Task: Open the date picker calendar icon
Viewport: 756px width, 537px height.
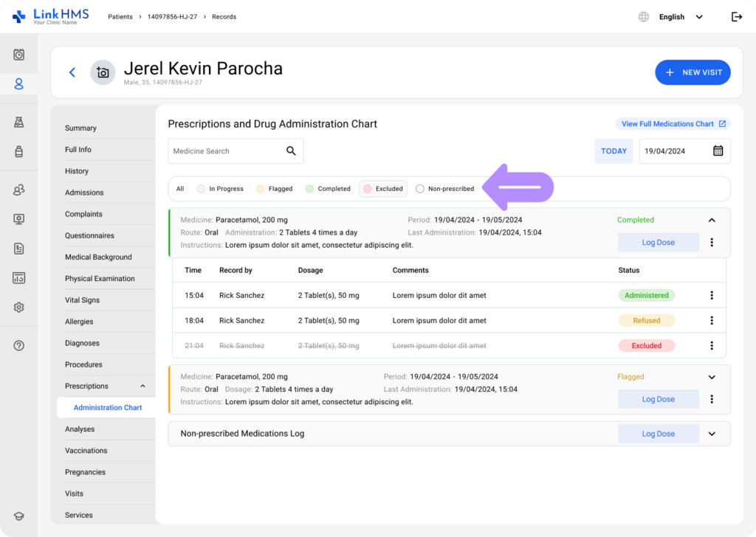Action: 718,150
